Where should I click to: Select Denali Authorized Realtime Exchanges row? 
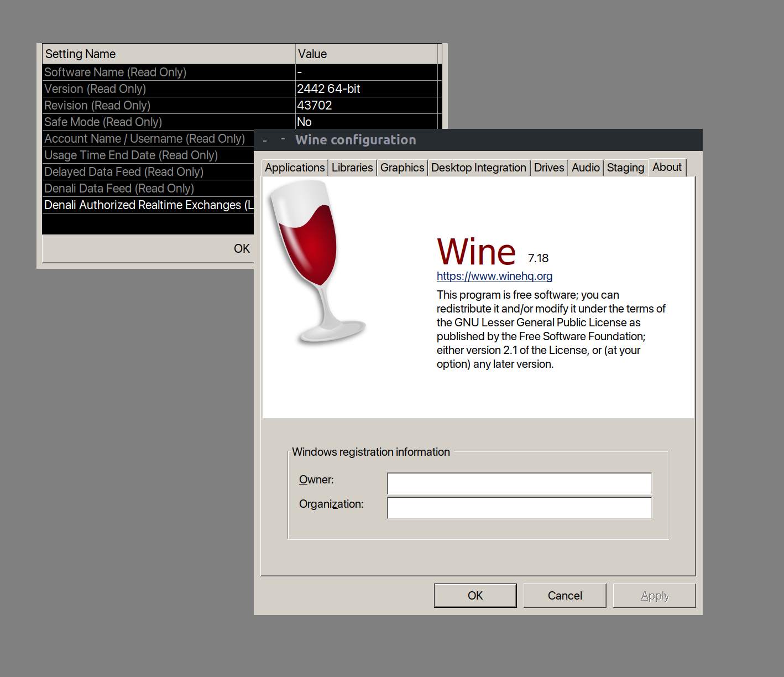[x=148, y=205]
